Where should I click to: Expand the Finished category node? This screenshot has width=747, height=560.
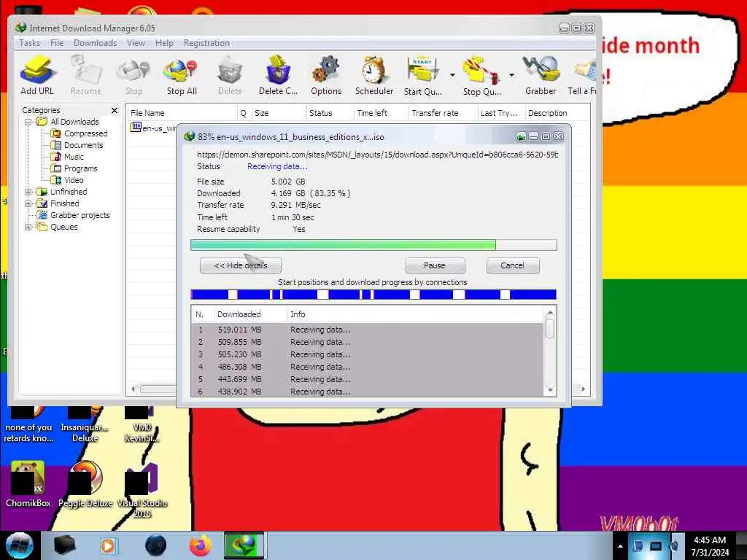coord(28,204)
